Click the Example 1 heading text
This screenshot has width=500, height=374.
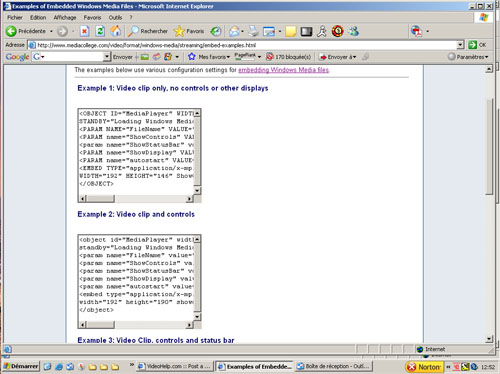click(x=173, y=88)
